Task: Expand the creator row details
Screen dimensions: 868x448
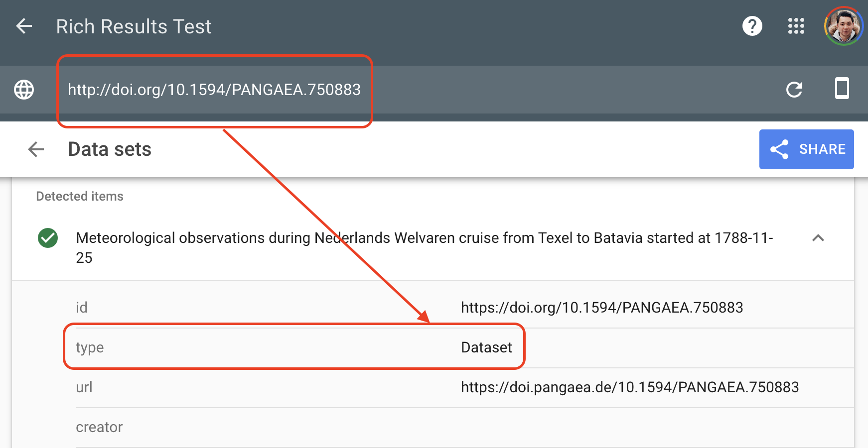Action: tap(99, 427)
